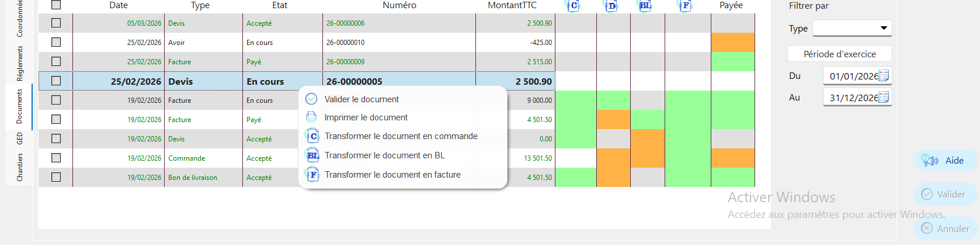The height and width of the screenshot is (246, 980).
Task: Open the Type filter dropdown
Action: (x=852, y=28)
